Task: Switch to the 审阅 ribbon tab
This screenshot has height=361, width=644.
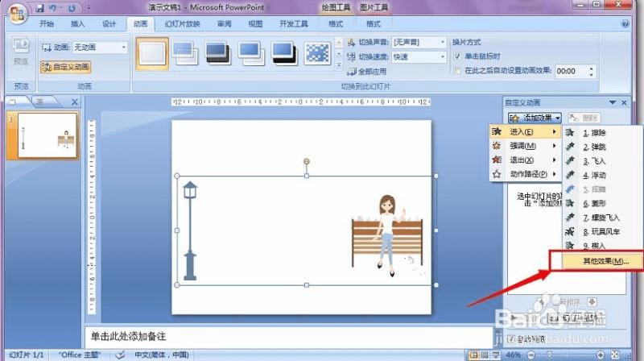Action: [225, 24]
